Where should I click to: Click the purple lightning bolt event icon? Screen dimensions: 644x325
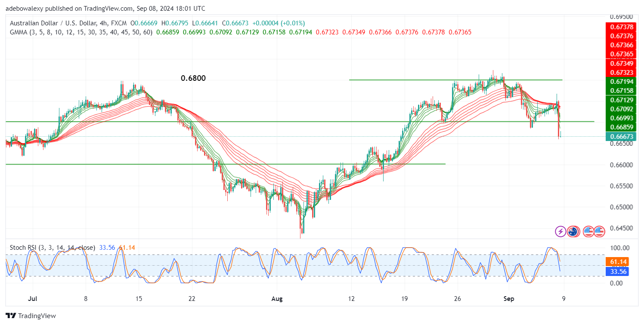tap(560, 232)
